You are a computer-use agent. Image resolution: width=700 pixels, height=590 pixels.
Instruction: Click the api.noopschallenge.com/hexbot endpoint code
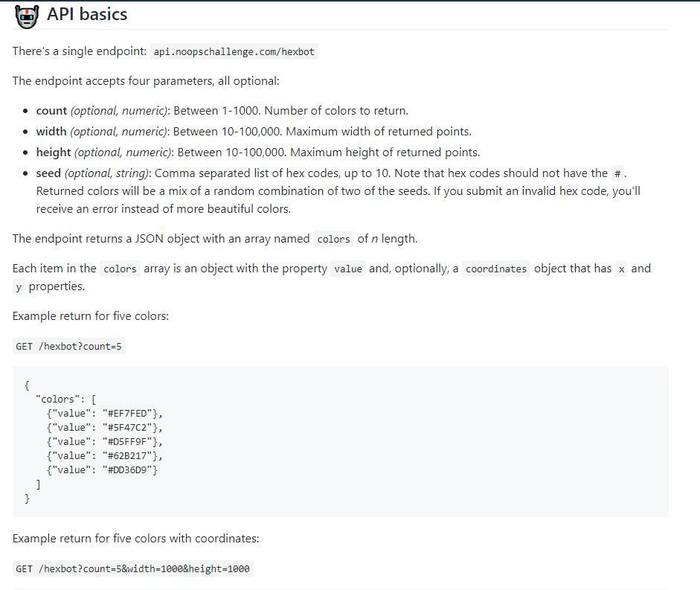point(234,51)
